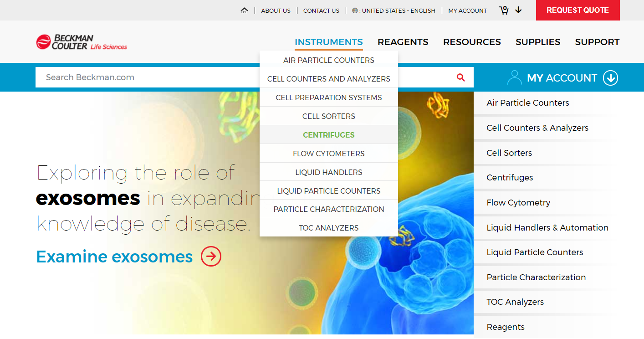The height and width of the screenshot is (339, 644).
Task: Open Reagents in the right sidebar
Action: coord(506,327)
